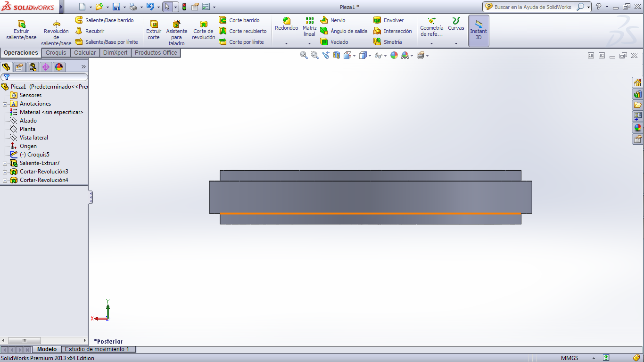Click the Intersección tool
The height and width of the screenshot is (362, 644).
click(392, 31)
